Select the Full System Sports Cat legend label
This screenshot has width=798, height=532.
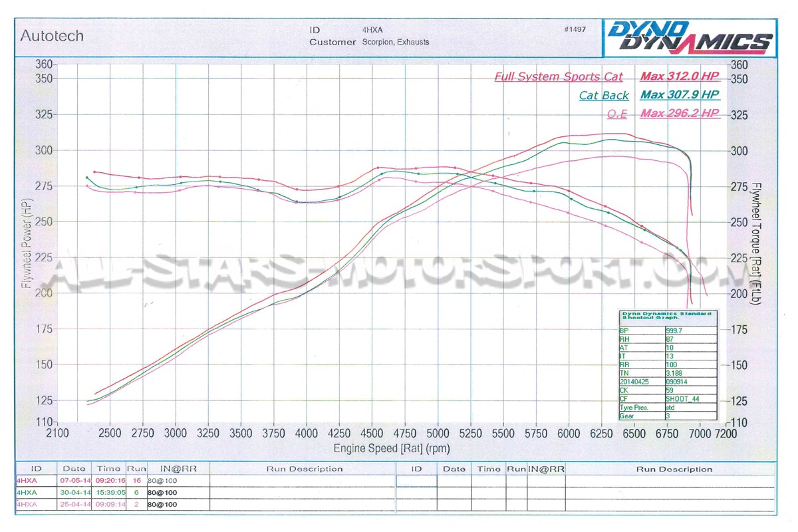(x=559, y=76)
